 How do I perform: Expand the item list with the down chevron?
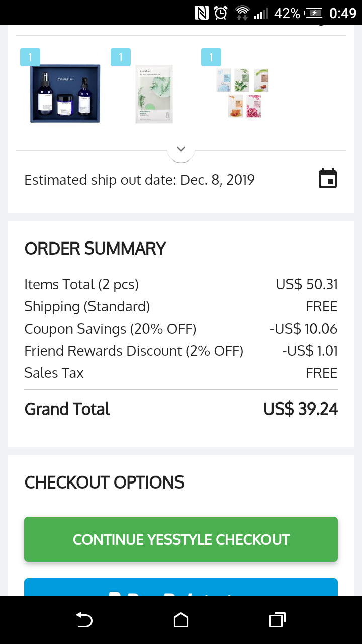pos(181,149)
